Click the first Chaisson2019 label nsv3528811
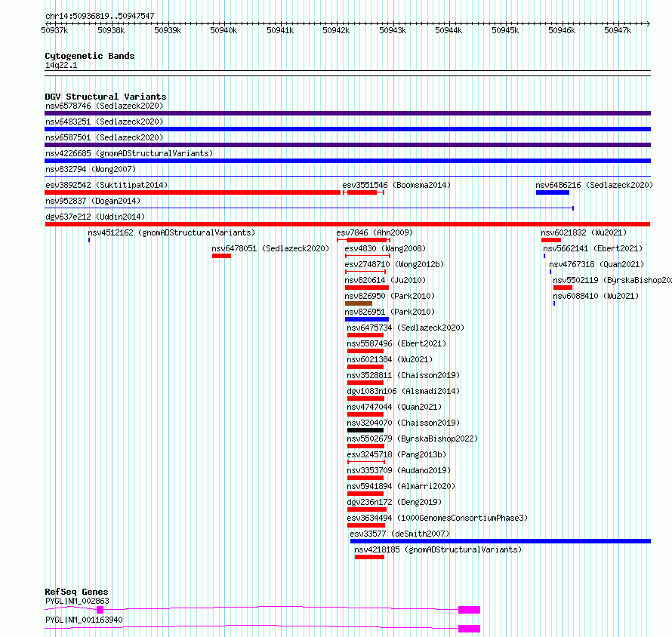The image size is (672, 637). click(x=403, y=375)
